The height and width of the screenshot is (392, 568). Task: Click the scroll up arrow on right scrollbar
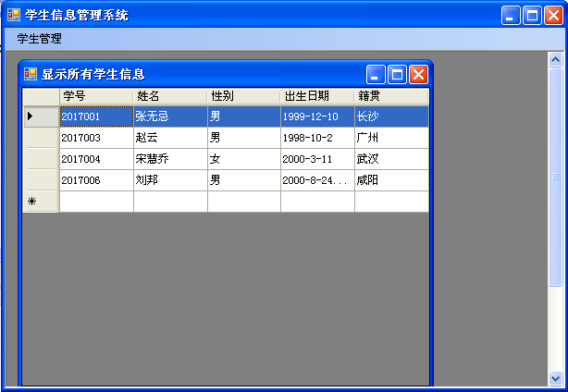coord(555,60)
